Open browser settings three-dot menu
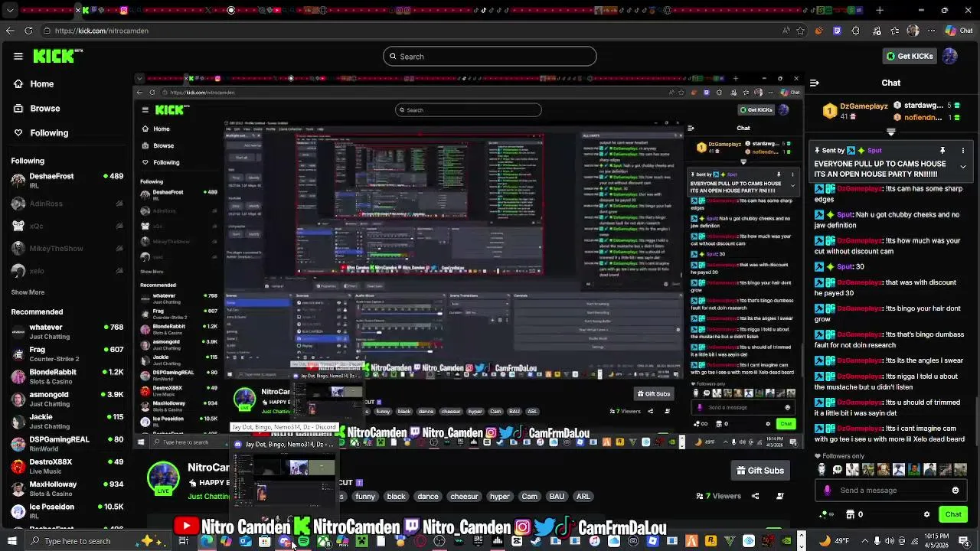The height and width of the screenshot is (551, 980). point(931,31)
